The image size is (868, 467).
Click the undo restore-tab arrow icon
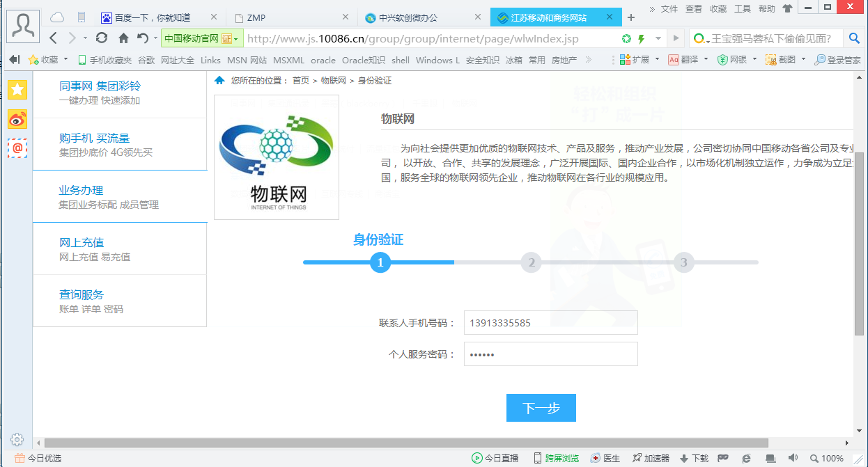142,38
